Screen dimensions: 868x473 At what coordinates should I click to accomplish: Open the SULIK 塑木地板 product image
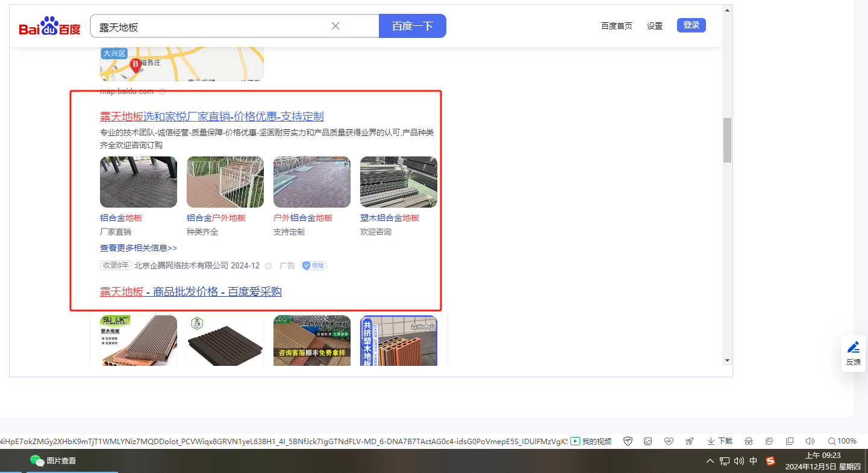point(139,341)
